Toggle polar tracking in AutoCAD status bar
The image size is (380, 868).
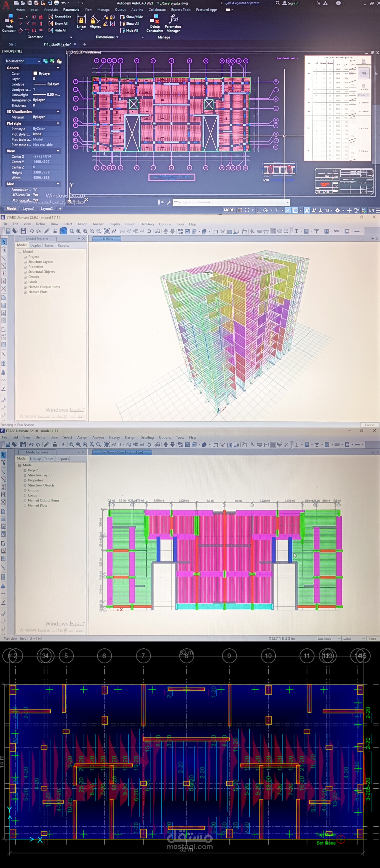266,210
